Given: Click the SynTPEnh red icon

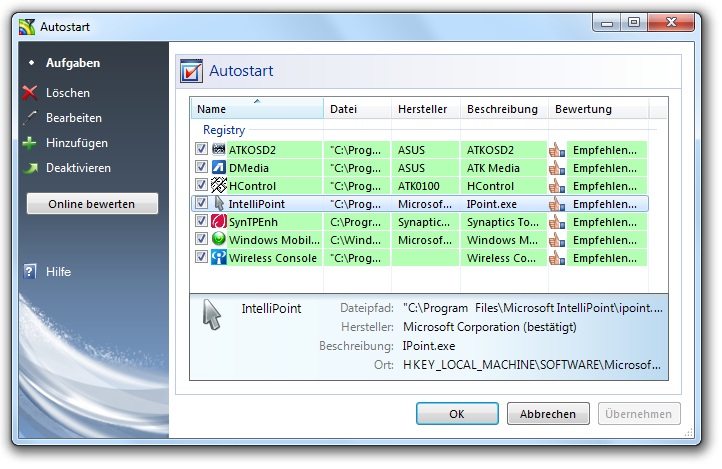Looking at the screenshot, I should click(219, 221).
